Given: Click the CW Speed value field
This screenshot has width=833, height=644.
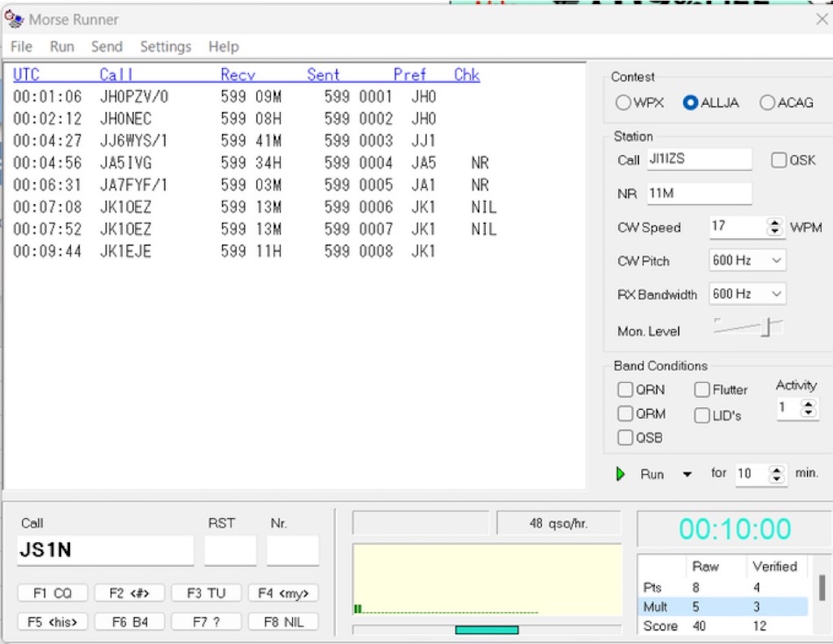Looking at the screenshot, I should (x=738, y=227).
